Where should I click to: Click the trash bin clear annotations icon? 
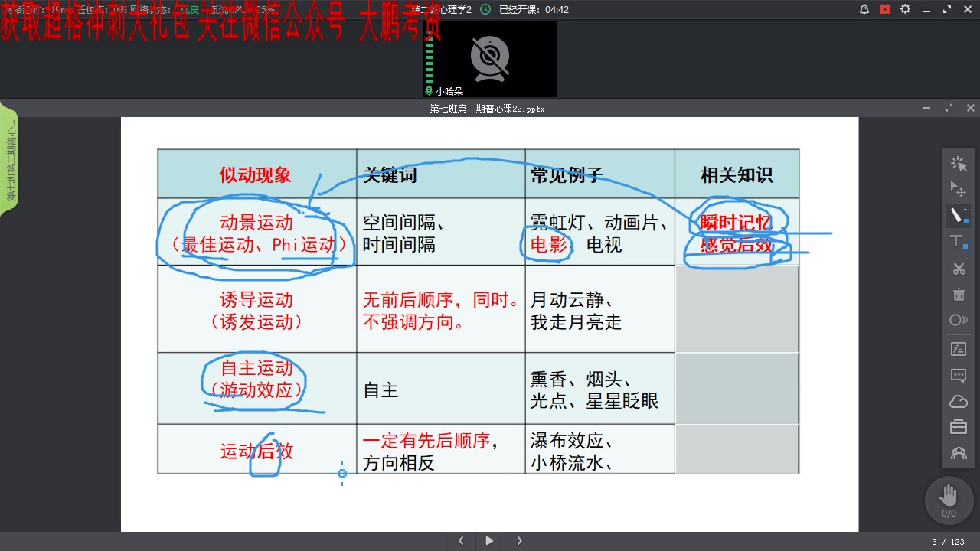(959, 295)
